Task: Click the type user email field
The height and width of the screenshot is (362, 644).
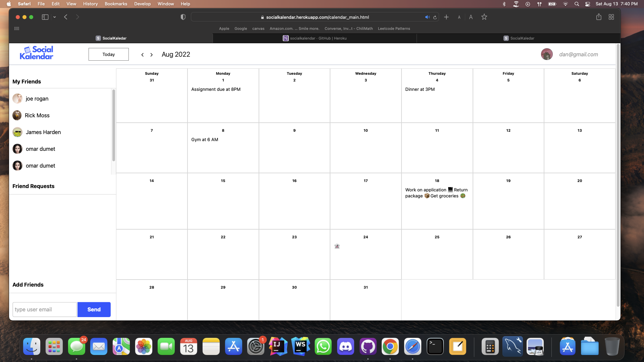Action: coord(44,309)
